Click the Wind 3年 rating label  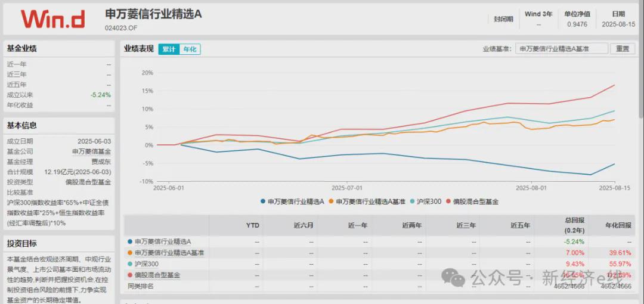coord(538,14)
